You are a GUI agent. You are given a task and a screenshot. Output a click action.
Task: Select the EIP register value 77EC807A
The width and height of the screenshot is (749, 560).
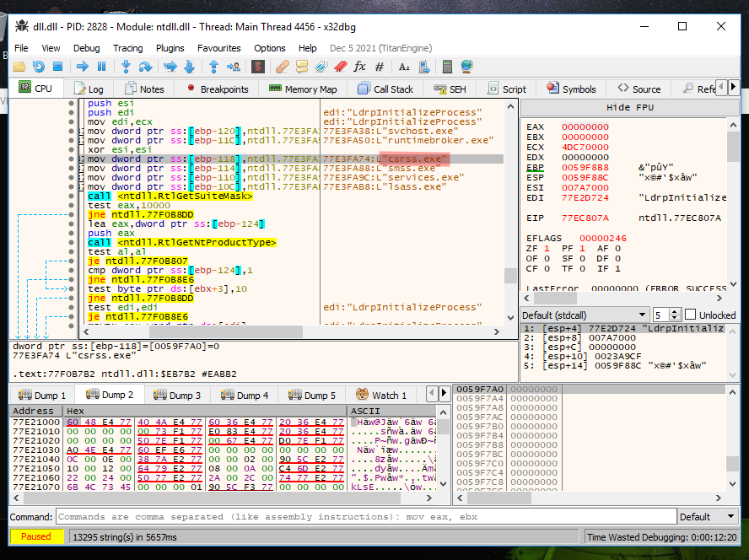pos(585,218)
